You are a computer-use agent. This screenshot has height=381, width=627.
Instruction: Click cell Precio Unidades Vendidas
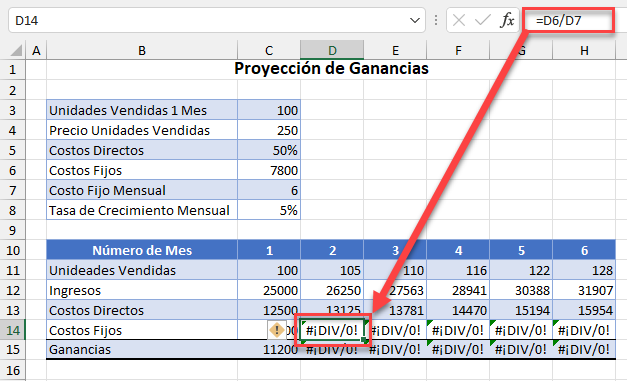coord(142,130)
